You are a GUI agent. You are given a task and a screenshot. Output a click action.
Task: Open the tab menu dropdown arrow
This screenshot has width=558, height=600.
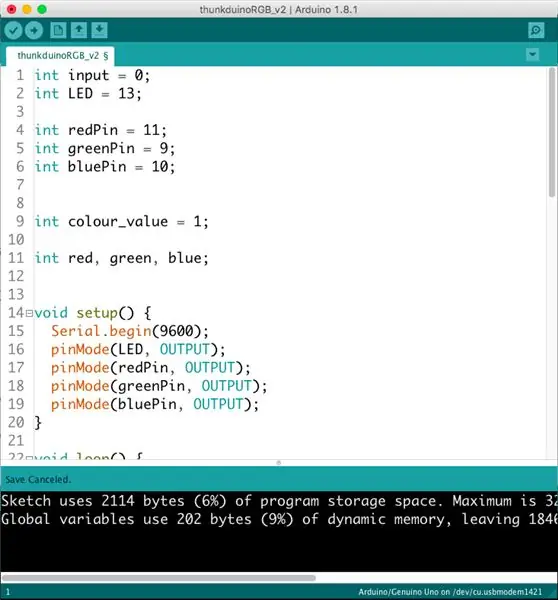(532, 54)
